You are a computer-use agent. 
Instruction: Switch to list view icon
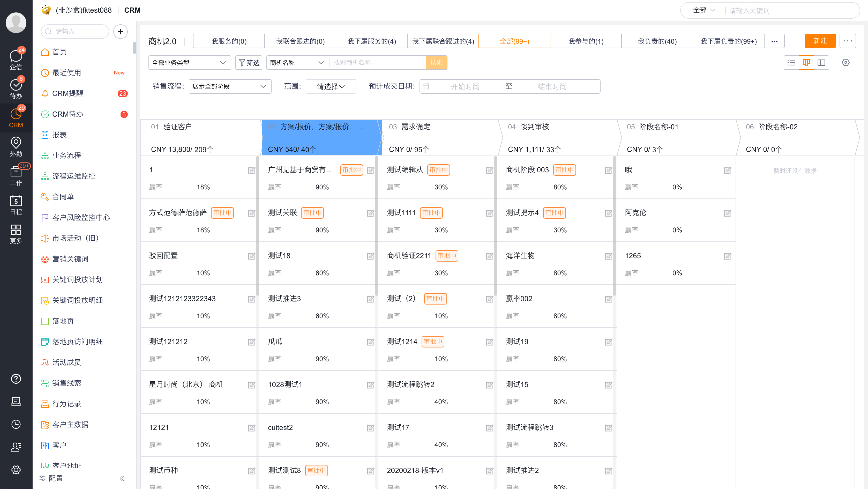point(791,62)
